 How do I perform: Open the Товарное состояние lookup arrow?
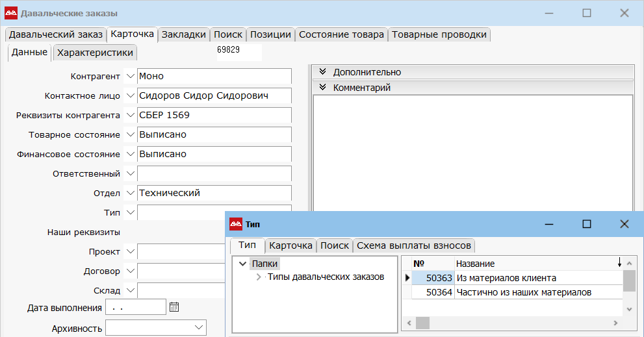tap(130, 135)
